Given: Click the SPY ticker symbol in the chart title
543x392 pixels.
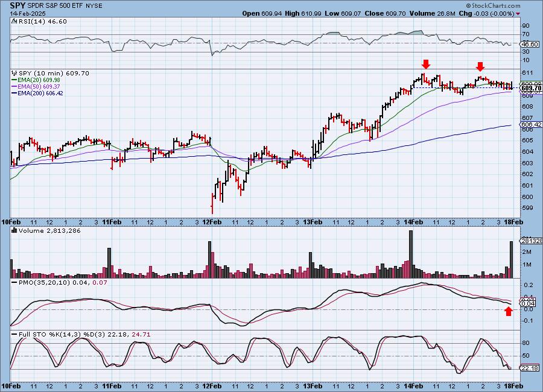Looking at the screenshot, I should pyautogui.click(x=17, y=6).
